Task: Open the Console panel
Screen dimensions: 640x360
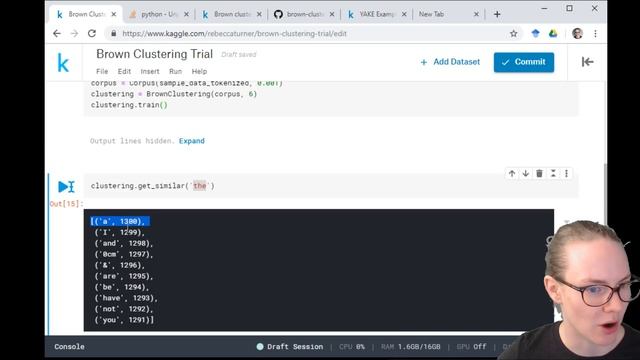Action: point(69,347)
